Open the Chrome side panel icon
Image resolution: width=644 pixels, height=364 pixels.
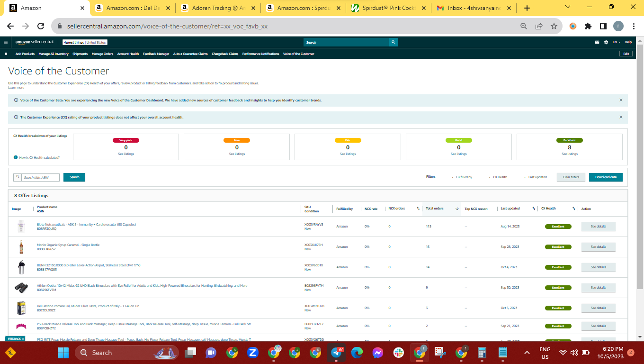coord(603,26)
